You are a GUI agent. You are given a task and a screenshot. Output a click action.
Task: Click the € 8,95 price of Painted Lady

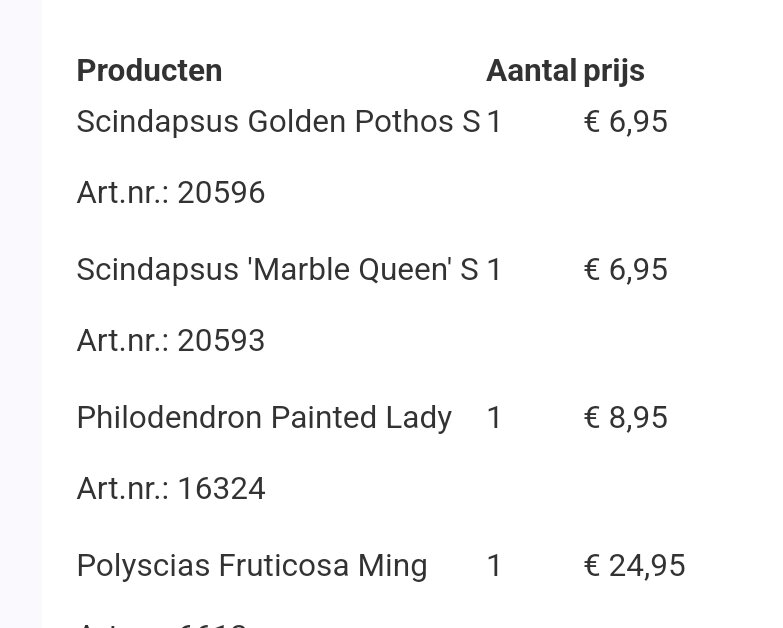pos(625,418)
